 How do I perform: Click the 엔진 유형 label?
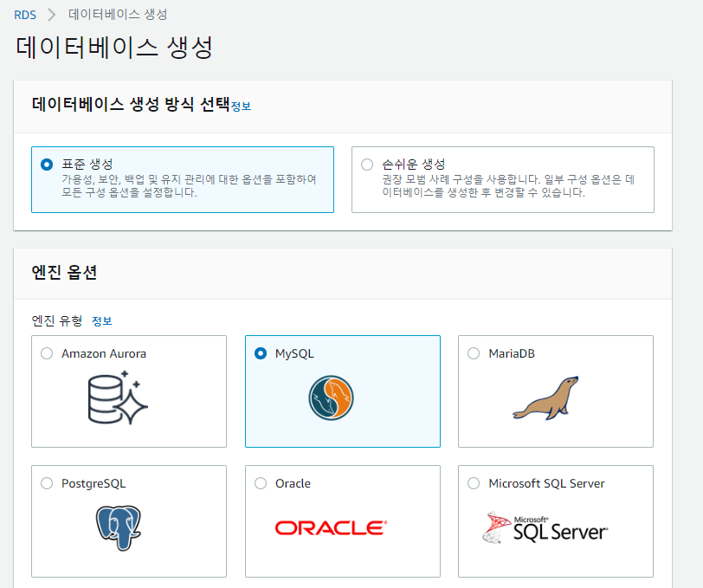coord(57,320)
